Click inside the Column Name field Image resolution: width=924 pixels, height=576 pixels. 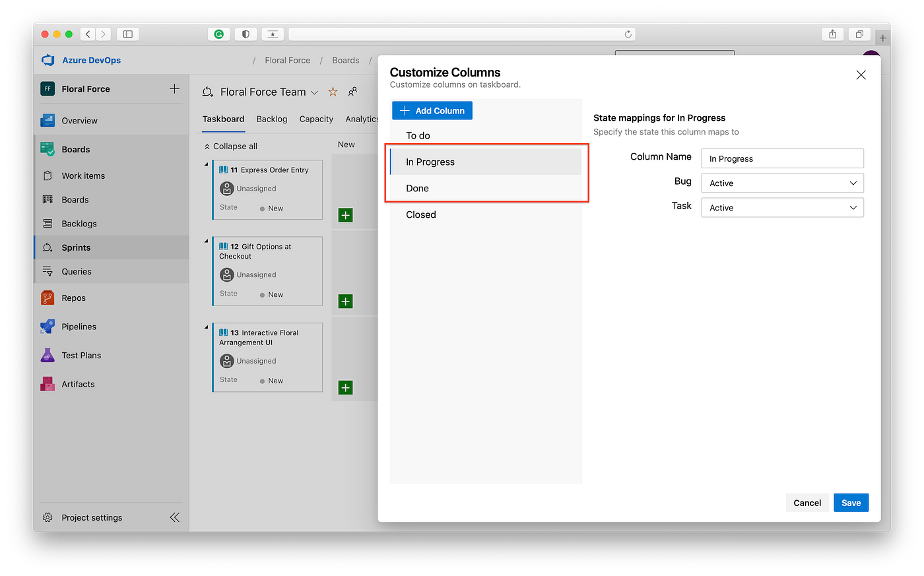(x=781, y=158)
